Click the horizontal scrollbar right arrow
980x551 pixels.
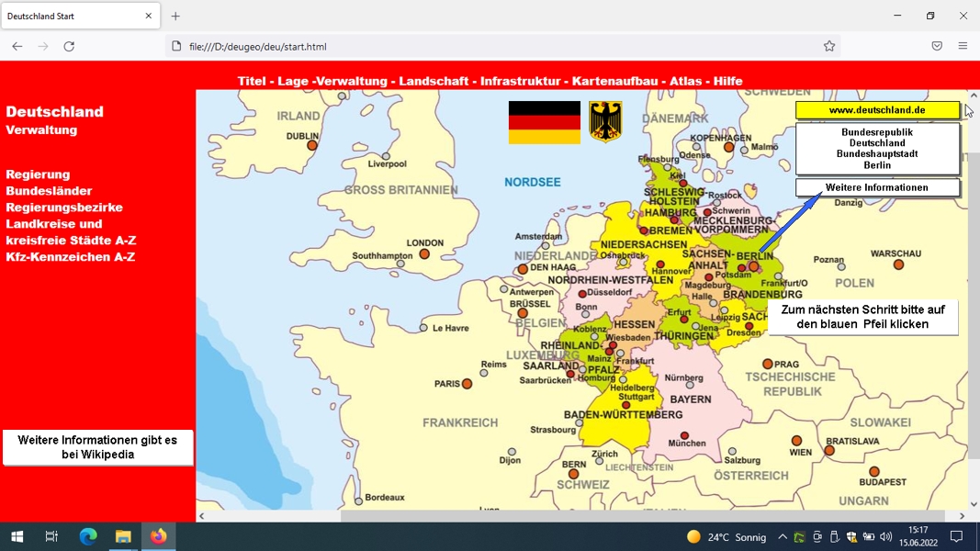[962, 516]
